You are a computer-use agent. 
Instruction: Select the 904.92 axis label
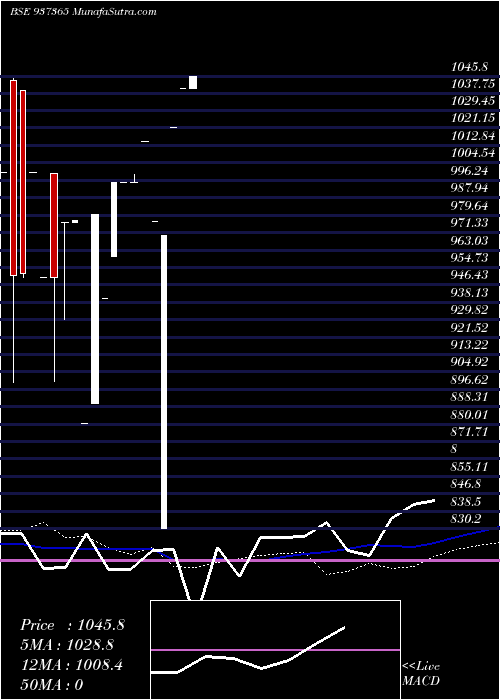point(469,362)
